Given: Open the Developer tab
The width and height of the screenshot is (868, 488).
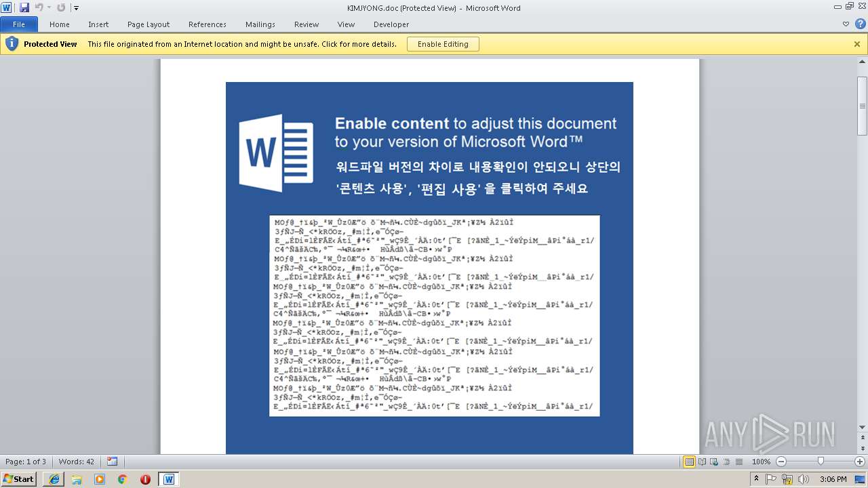Looking at the screenshot, I should click(x=391, y=24).
